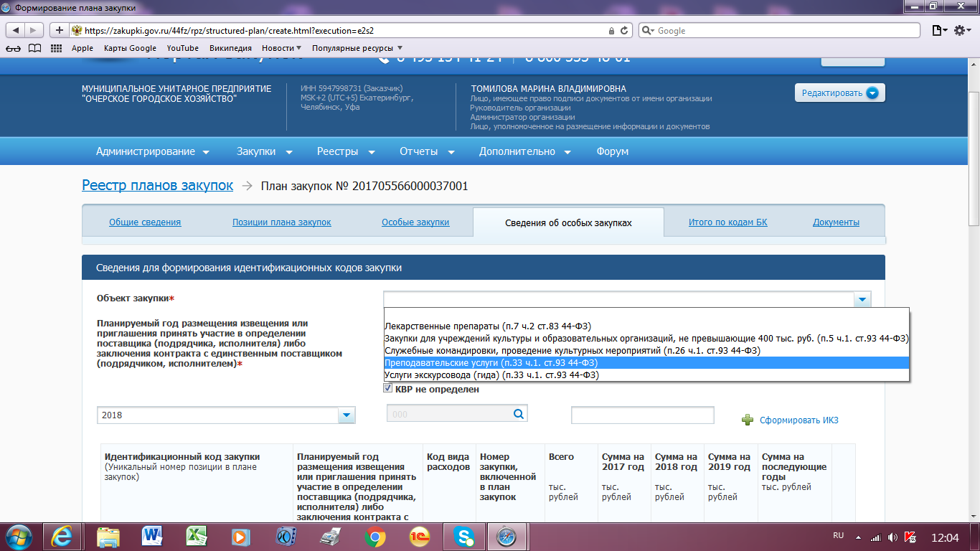Select Преподавательские услуги option in list
980x551 pixels.
pyautogui.click(x=491, y=363)
